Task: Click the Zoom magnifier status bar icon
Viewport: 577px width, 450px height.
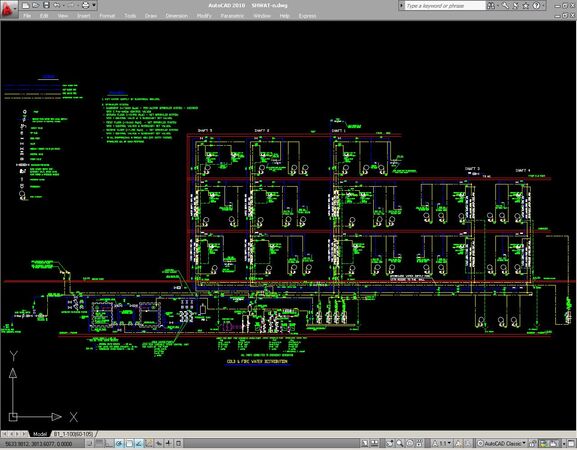Action: click(x=400, y=443)
